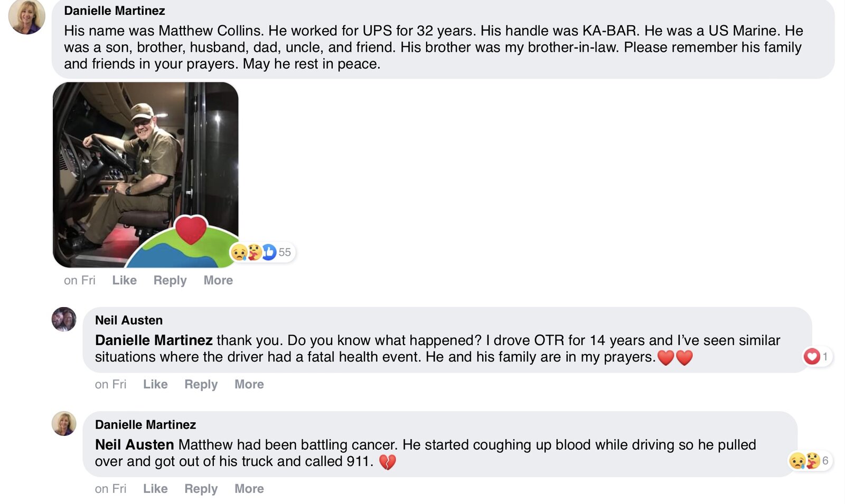
Task: Open Danielle Martinez's avatar on the cancer reply
Action: [64, 424]
